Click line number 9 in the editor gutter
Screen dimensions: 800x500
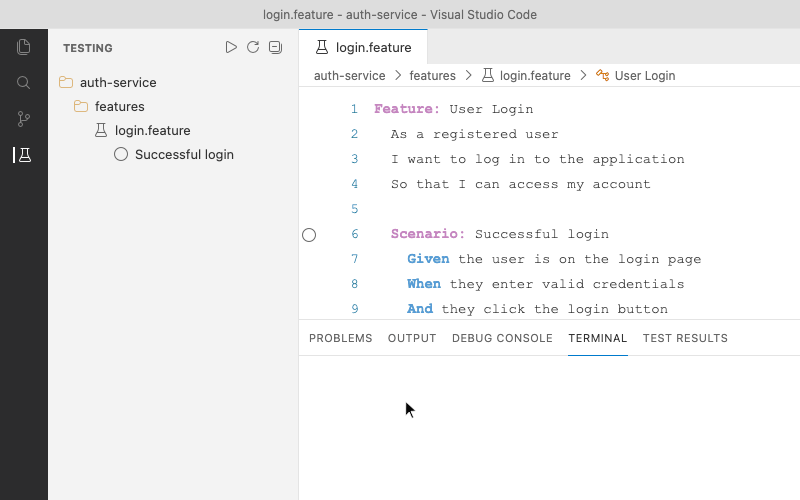click(354, 309)
